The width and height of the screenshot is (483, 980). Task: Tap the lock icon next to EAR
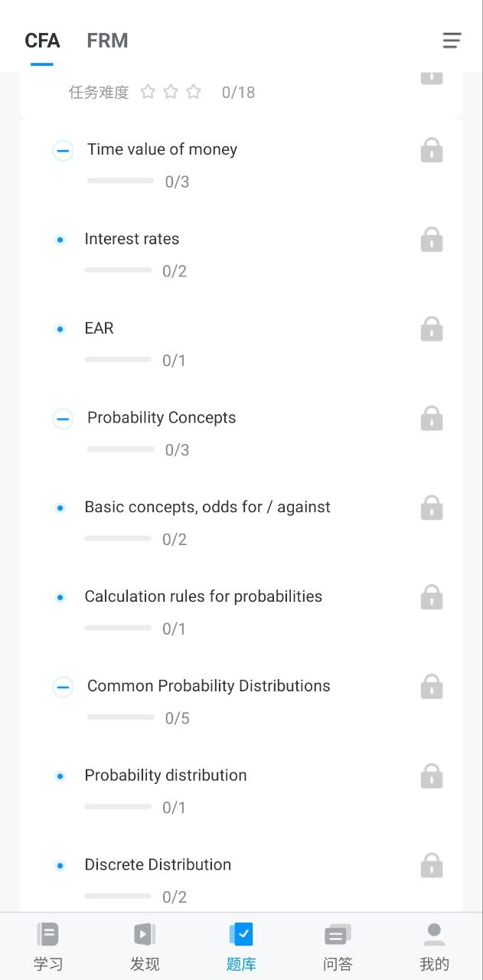tap(432, 329)
